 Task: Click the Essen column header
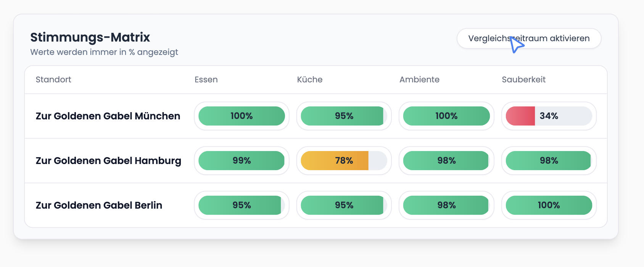[x=206, y=80]
